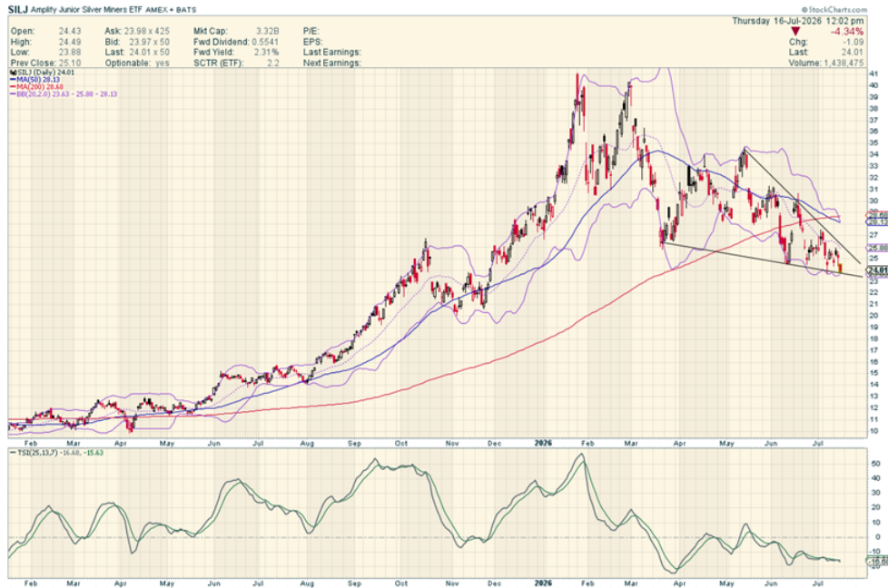Screen dimensions: 888x588
Task: Click the red MA(200) value tag on price axis
Action: click(878, 216)
